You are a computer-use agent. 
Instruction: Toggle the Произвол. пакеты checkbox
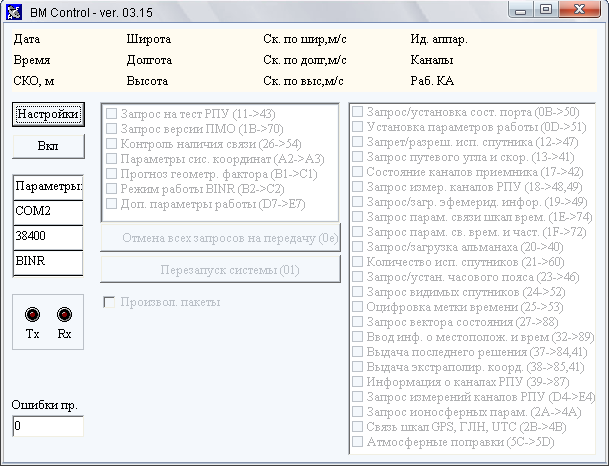coord(111,302)
